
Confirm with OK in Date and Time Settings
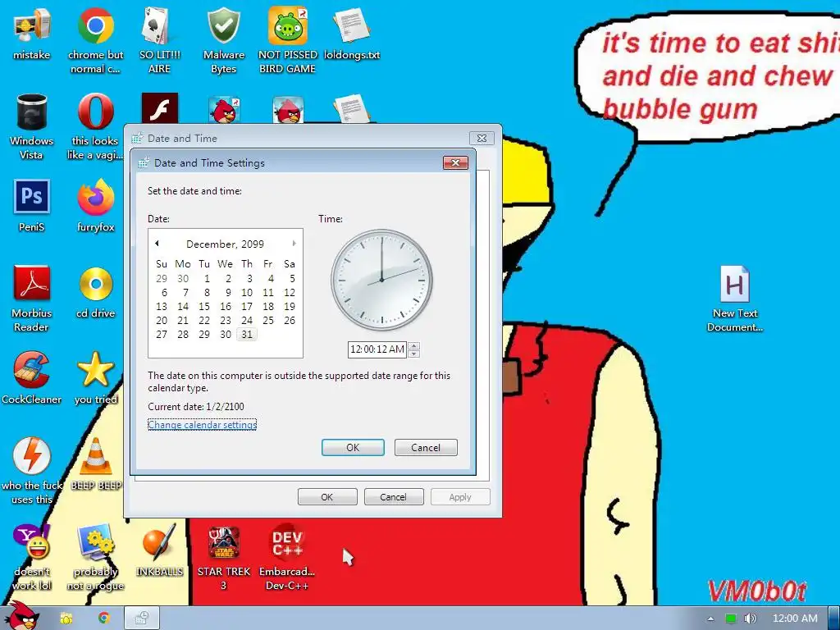point(353,447)
